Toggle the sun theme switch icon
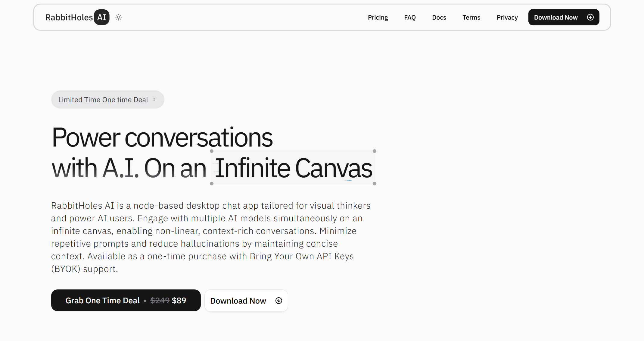The image size is (644, 341). point(119,17)
